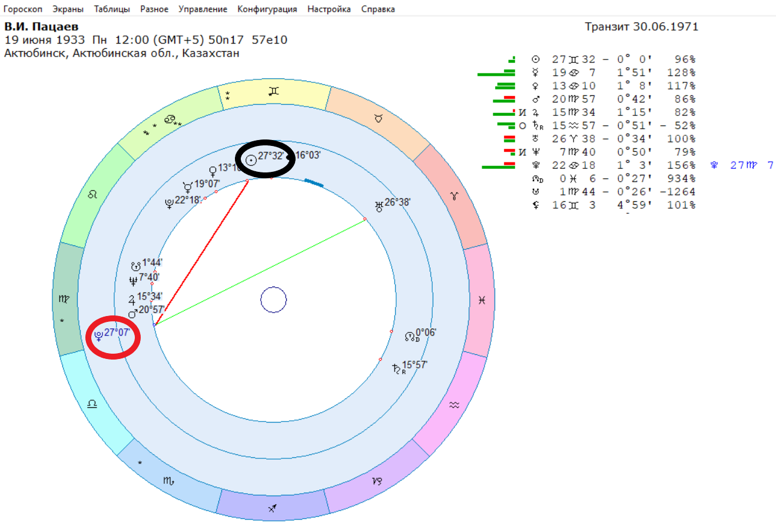Click the Neptune glyph at 7°40' on the wheel

[133, 281]
